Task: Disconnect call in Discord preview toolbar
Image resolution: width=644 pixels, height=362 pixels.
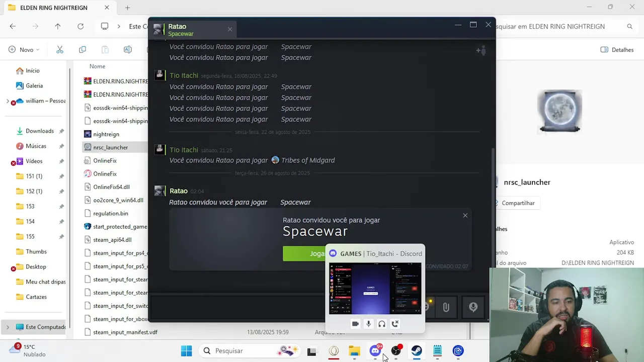Action: [395, 324]
